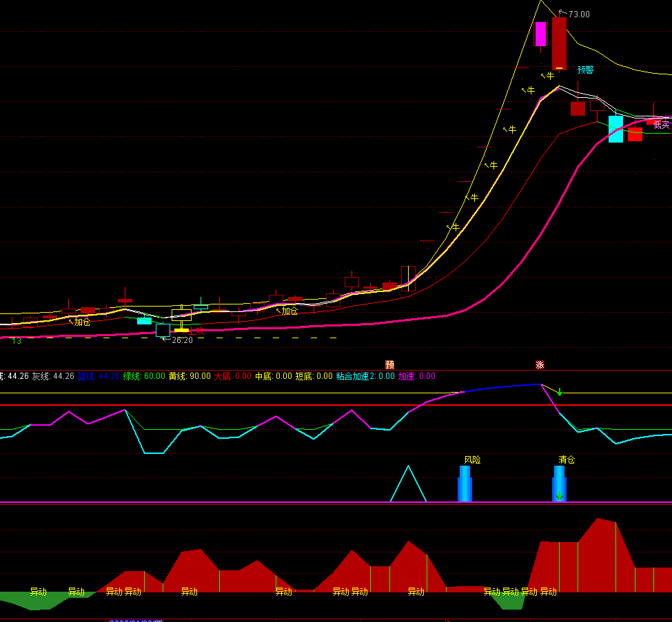This screenshot has height=622, width=672.
Task: Click the 大底 indicator value label
Action: [232, 376]
